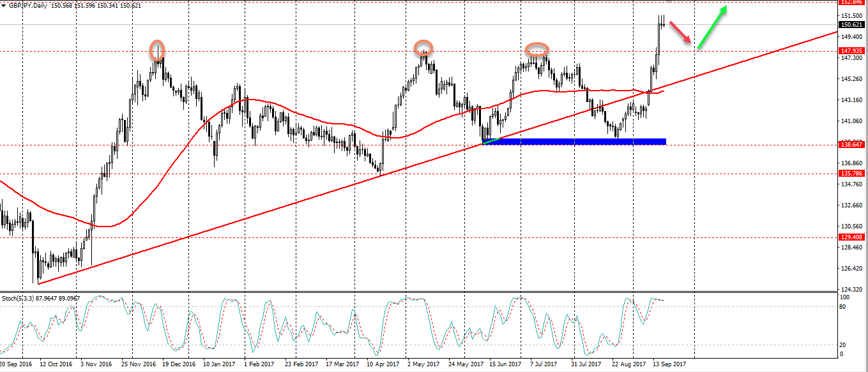Click the 20 Sep 2016 date label
Image resolution: width=868 pixels, height=372 pixels.
tap(15, 364)
